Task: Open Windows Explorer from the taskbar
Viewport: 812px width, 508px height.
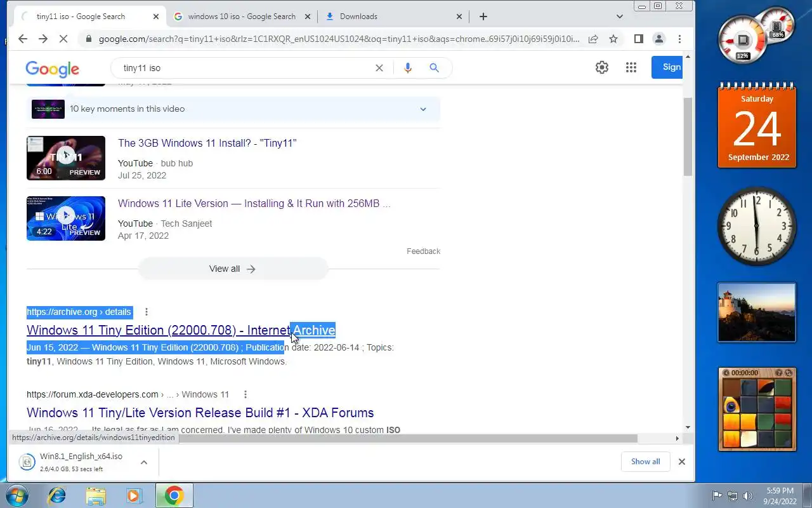Action: click(x=96, y=495)
